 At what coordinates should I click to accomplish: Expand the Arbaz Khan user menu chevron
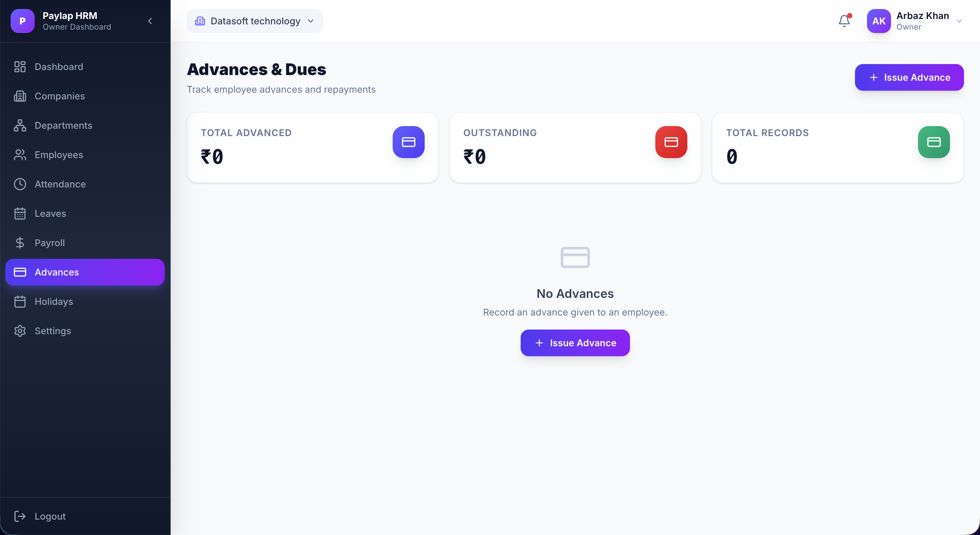click(x=959, y=21)
